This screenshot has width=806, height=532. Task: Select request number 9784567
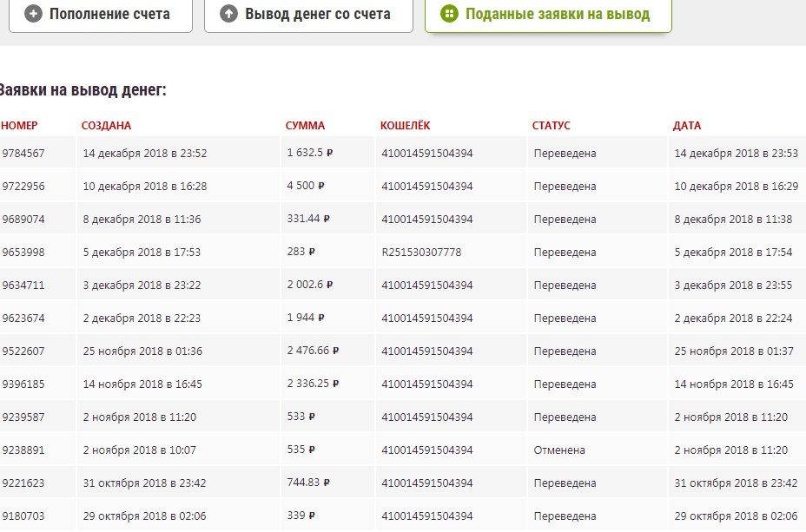point(23,154)
